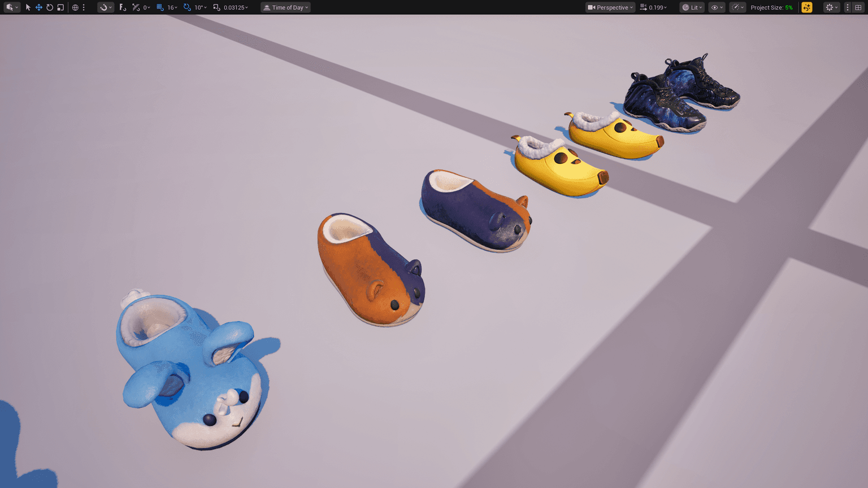The image size is (868, 488).
Task: Open the transform tools three-dot menu
Action: point(84,7)
